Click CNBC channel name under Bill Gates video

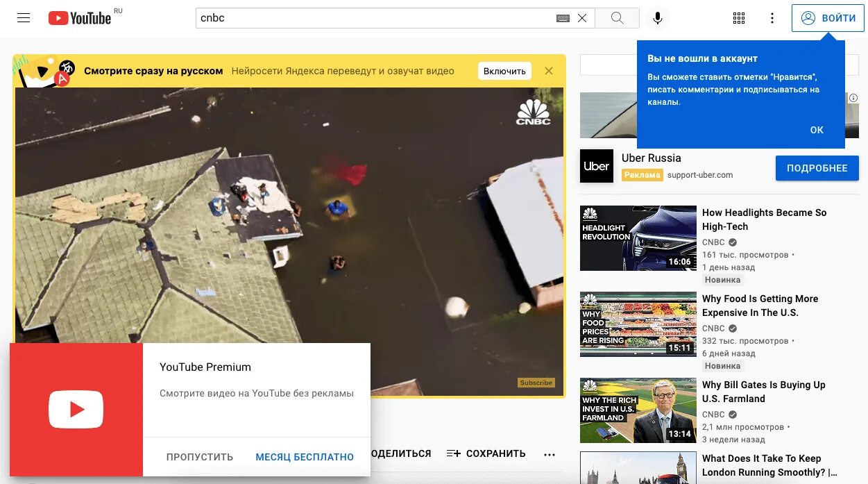(x=713, y=415)
